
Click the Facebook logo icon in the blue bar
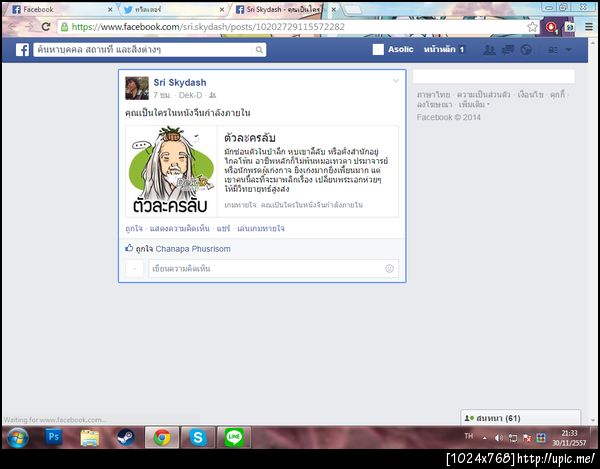click(22, 50)
